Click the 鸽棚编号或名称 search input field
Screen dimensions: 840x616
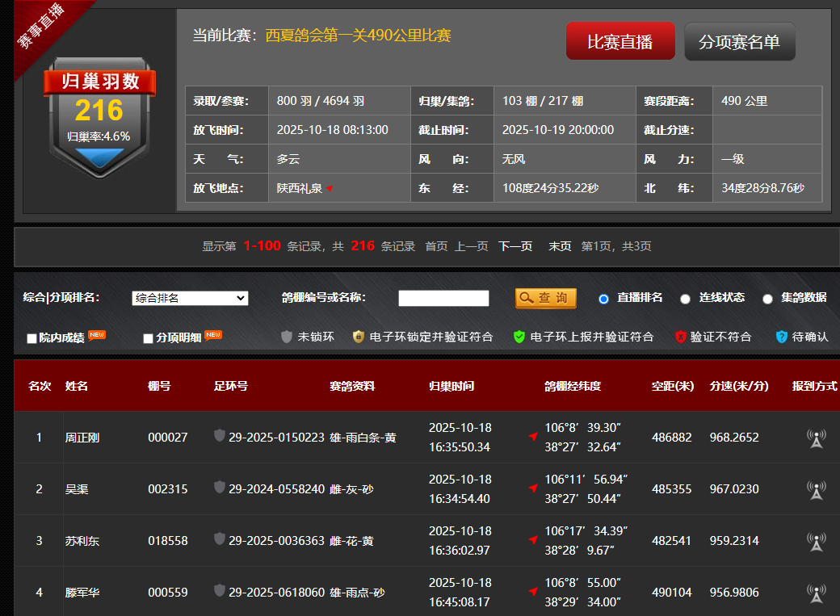tap(443, 299)
